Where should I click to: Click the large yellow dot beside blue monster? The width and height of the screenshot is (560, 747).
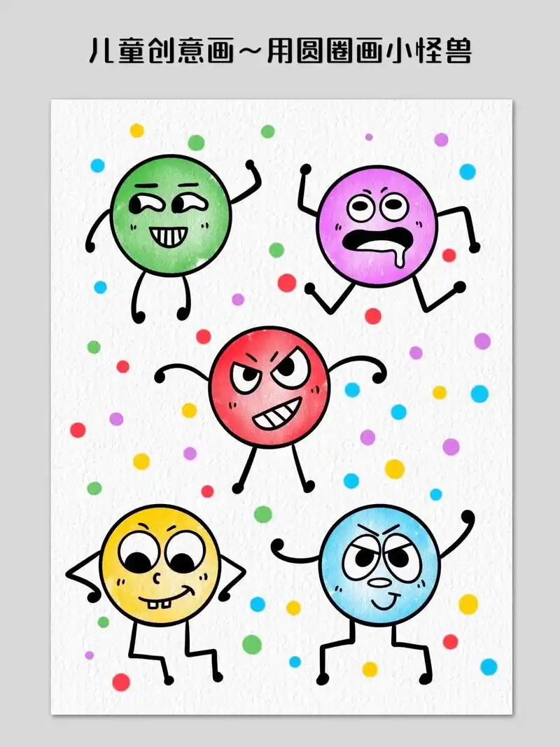point(468,603)
